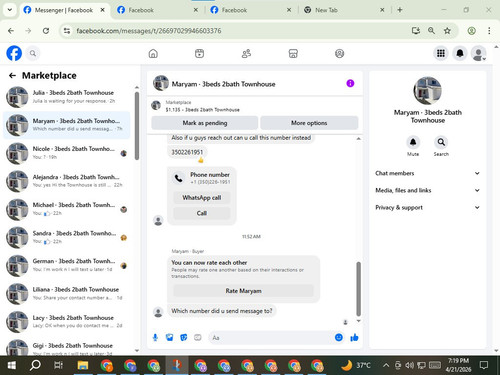The width and height of the screenshot is (500, 375).
Task: Open Liliana - 3beds 2bath Townhouse chat
Action: click(67, 294)
